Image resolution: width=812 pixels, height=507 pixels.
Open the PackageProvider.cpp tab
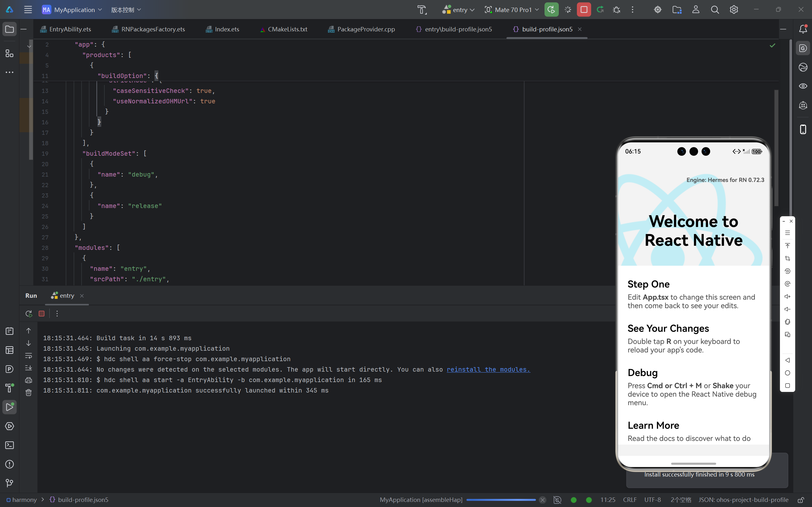(x=366, y=29)
